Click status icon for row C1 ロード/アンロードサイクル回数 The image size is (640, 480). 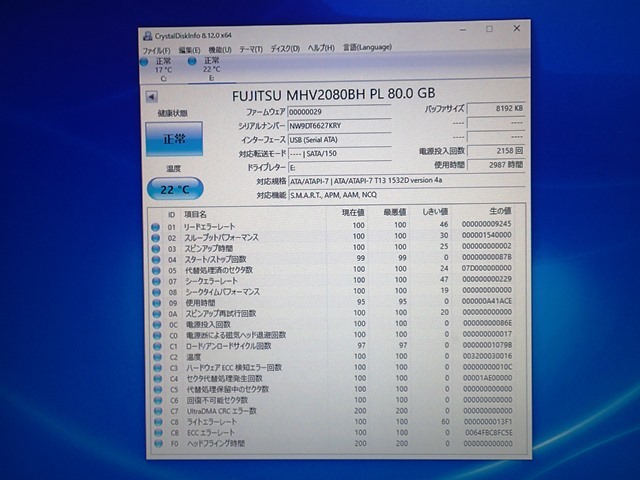[158, 347]
